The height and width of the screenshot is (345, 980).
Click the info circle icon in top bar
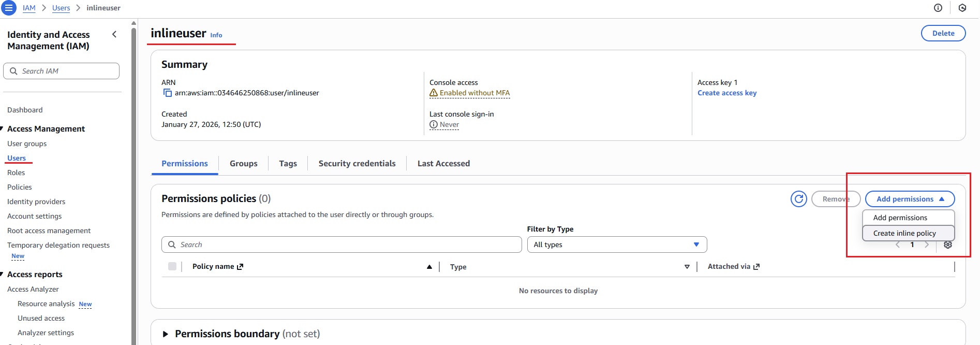coord(938,8)
